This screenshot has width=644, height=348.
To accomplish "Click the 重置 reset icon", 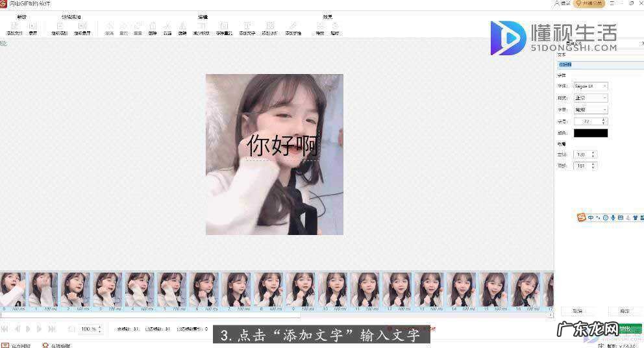I will point(138,26).
